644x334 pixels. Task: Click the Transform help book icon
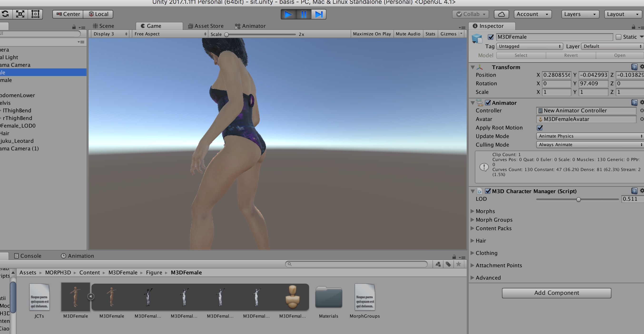[x=634, y=67]
